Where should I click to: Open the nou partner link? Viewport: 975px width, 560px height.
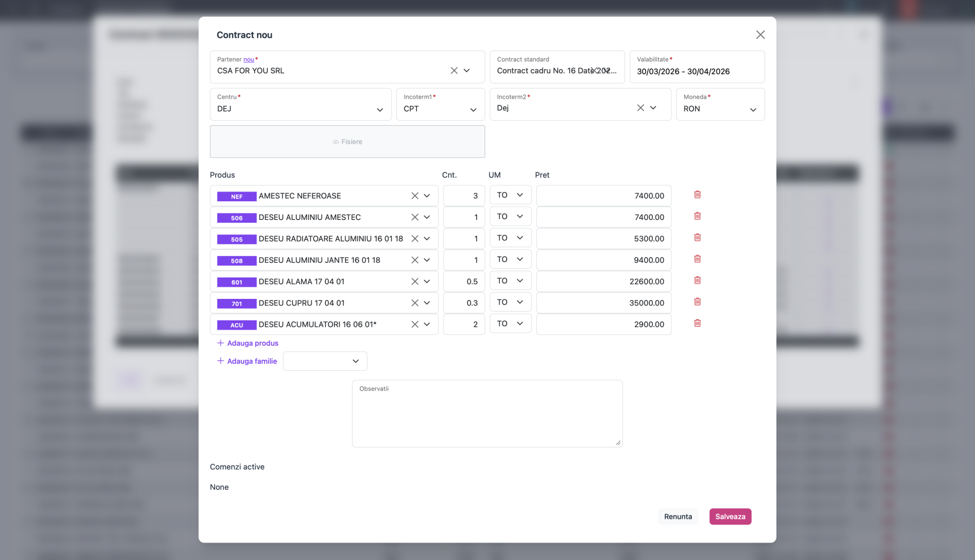pos(248,59)
